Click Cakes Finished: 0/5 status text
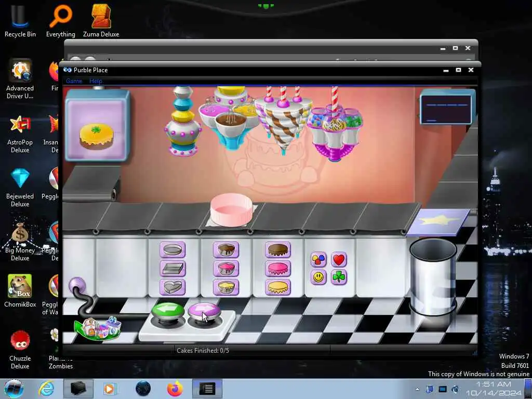 (203, 351)
